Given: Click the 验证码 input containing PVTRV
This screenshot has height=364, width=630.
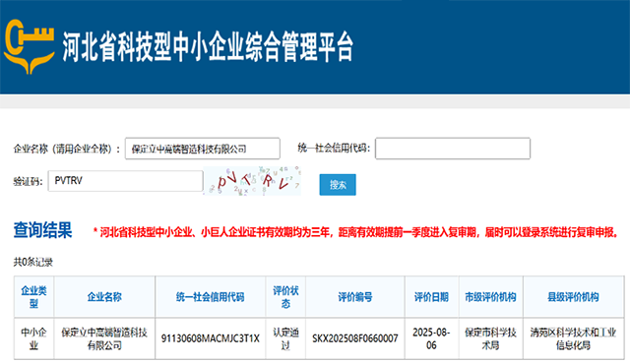Looking at the screenshot, I should pos(125,181).
